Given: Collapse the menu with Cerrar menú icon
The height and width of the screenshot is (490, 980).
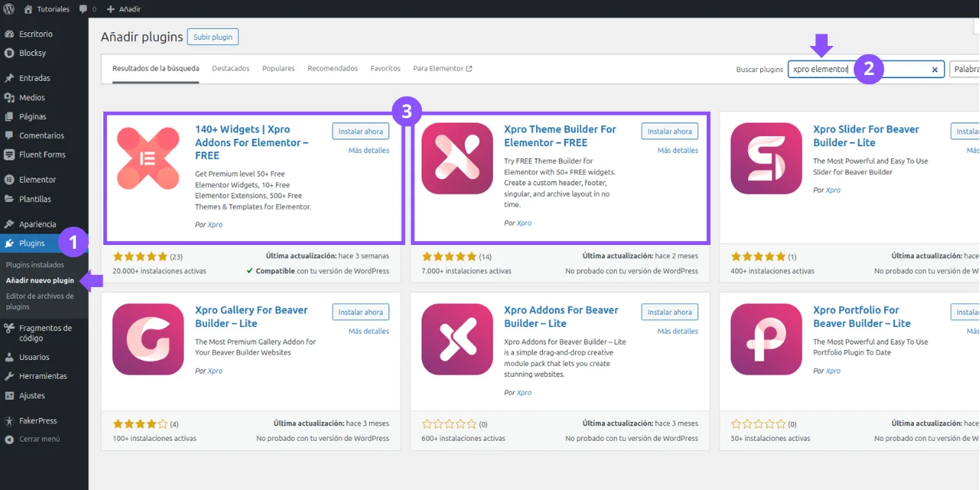Looking at the screenshot, I should 9,439.
